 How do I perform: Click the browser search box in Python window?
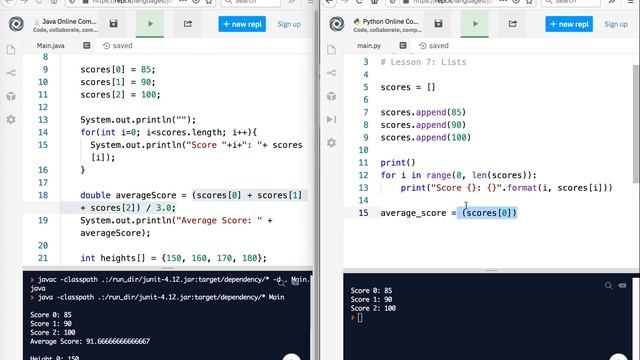(571, 2)
